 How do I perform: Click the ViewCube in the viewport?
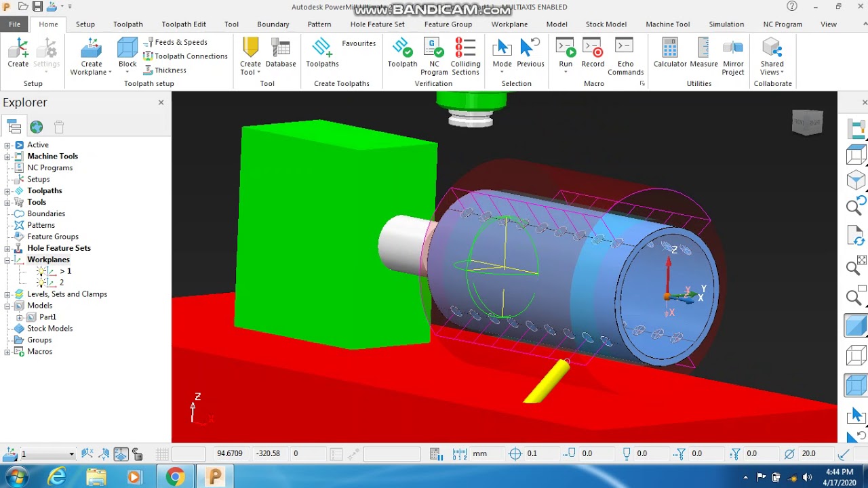tap(807, 123)
